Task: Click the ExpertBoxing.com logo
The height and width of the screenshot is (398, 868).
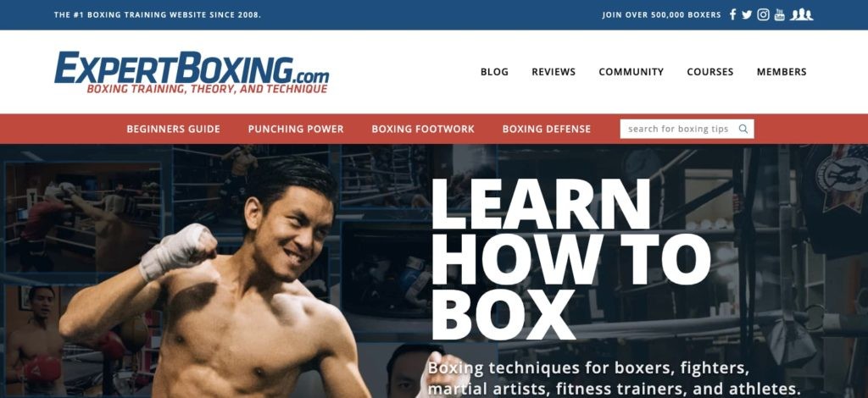Action: [x=192, y=73]
